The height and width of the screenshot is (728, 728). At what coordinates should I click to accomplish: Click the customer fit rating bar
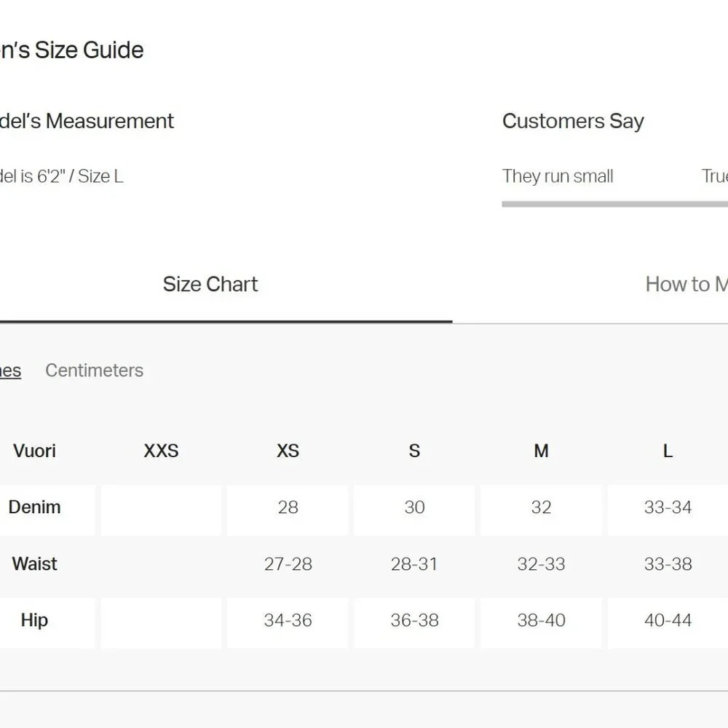point(614,204)
